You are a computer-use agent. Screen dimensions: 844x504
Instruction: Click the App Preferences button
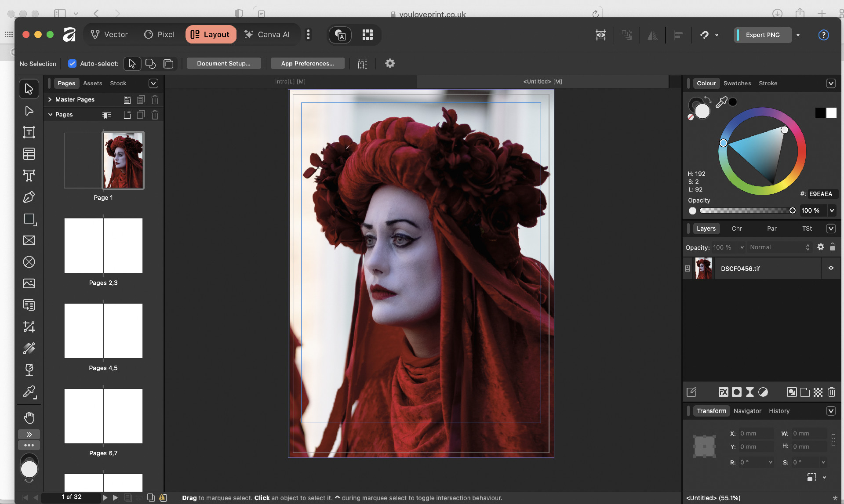point(307,64)
